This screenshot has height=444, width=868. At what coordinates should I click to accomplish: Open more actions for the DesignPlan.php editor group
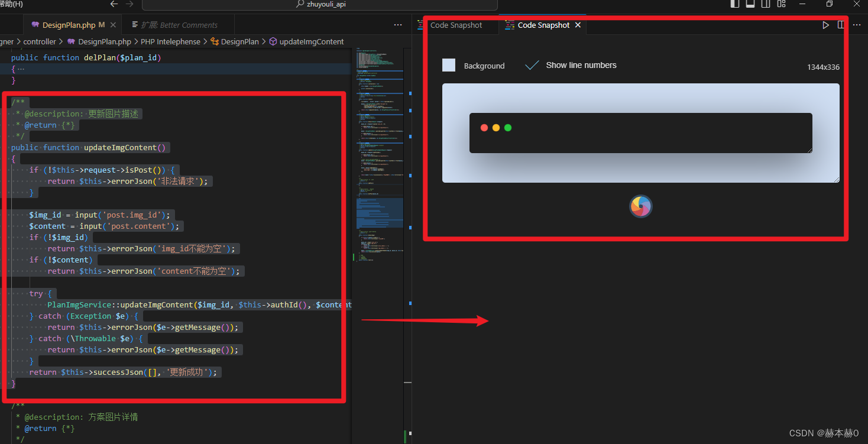[x=398, y=25]
